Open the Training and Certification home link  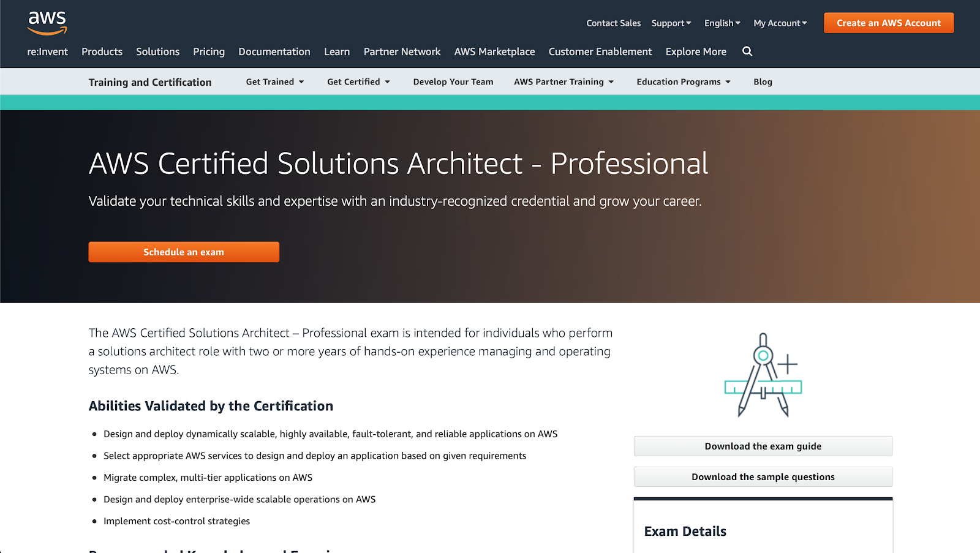(150, 82)
